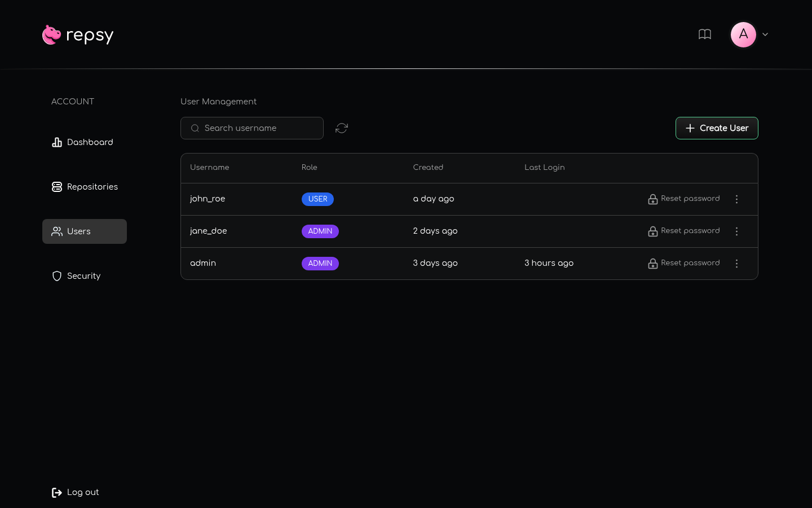Click the pink avatar with letter A
The width and height of the screenshot is (812, 508).
pyautogui.click(x=743, y=34)
